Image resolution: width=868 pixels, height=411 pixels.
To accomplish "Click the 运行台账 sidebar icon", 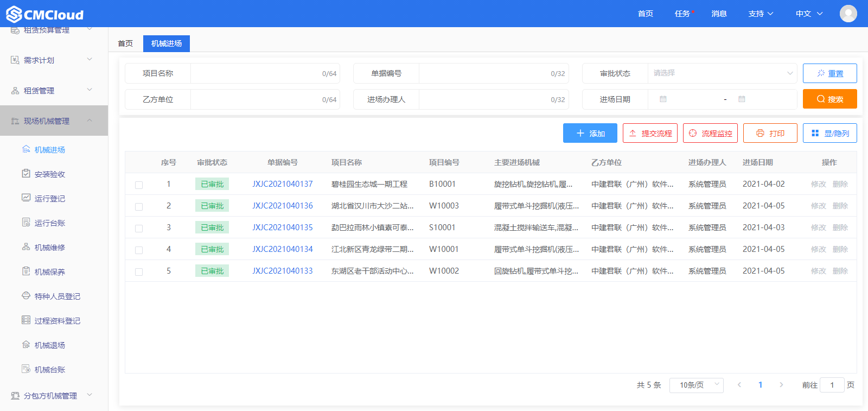I will 26,222.
